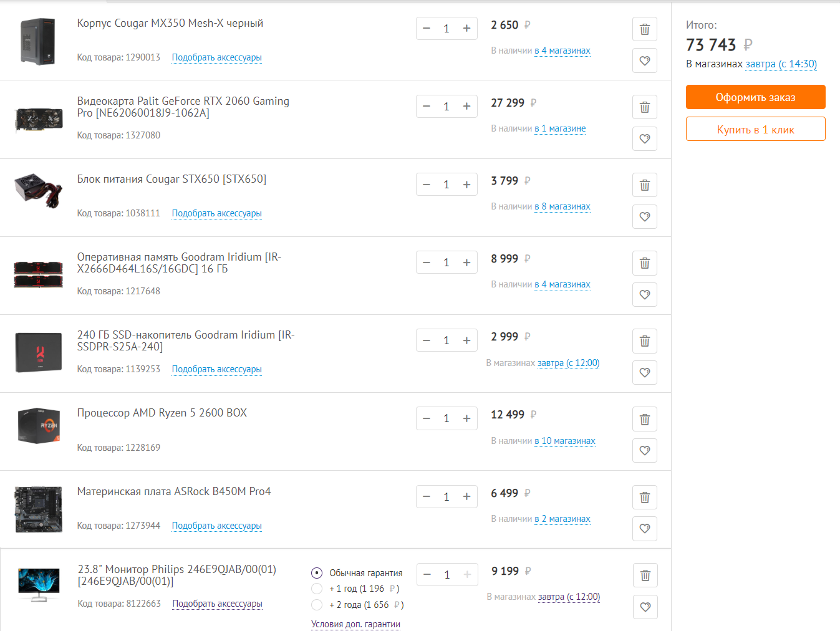
Task: Delete Cougar MX350 case from cart
Action: (645, 29)
